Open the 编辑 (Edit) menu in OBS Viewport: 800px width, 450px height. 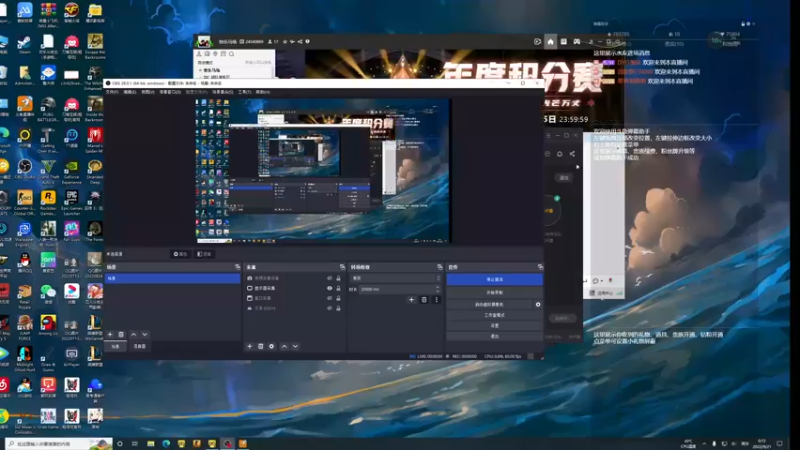click(x=130, y=92)
